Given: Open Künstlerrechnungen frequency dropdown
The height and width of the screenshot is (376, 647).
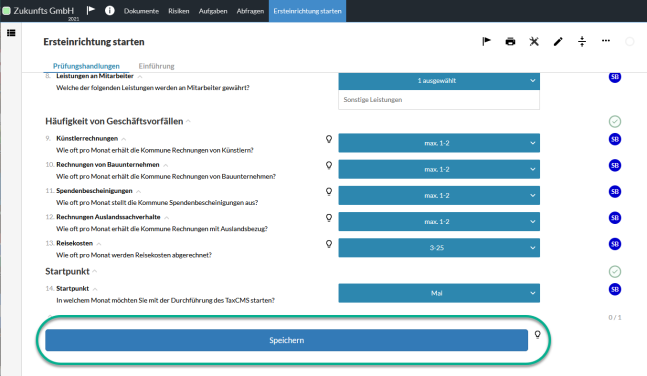Looking at the screenshot, I should click(439, 143).
